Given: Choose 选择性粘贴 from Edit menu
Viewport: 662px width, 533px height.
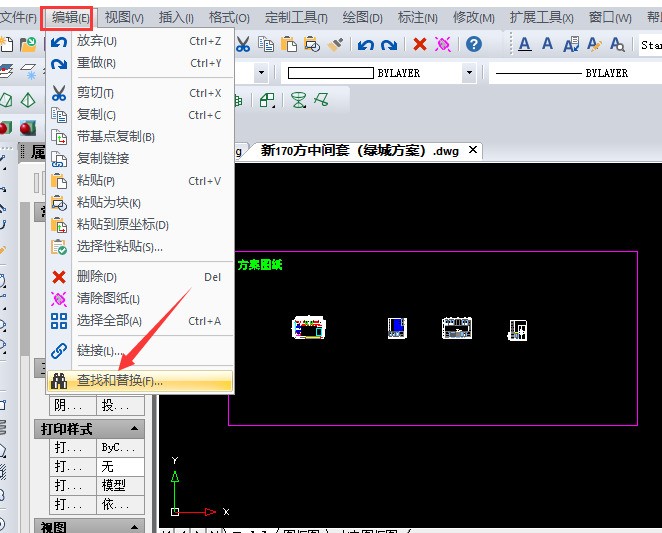Looking at the screenshot, I should [119, 246].
